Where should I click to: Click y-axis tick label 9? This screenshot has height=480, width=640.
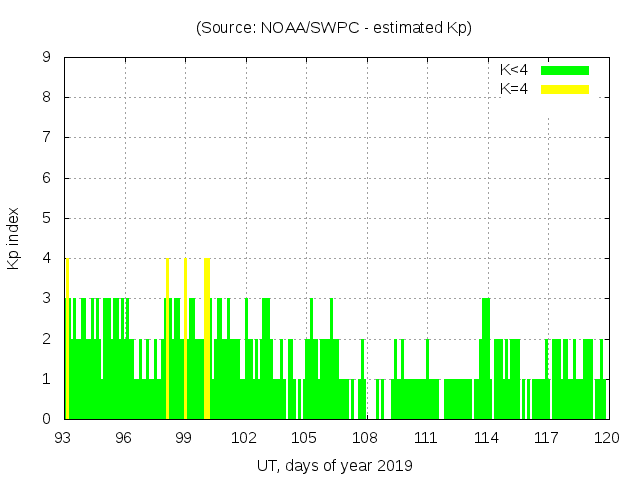click(x=47, y=58)
